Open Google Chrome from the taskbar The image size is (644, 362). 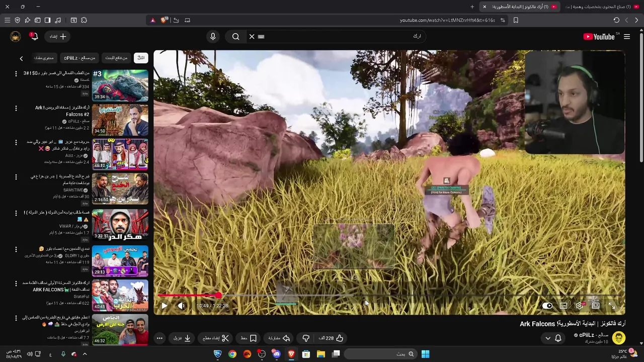coord(232,354)
